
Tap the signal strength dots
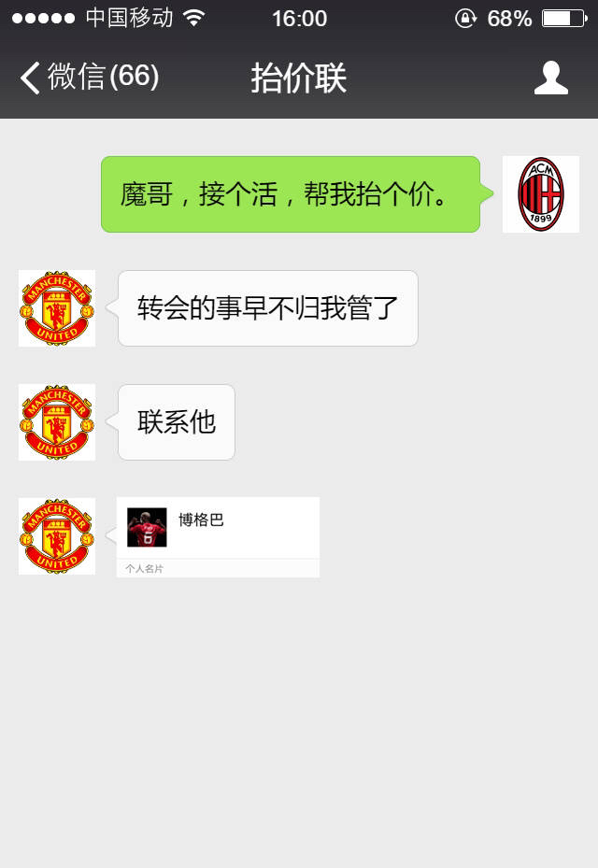(x=43, y=19)
